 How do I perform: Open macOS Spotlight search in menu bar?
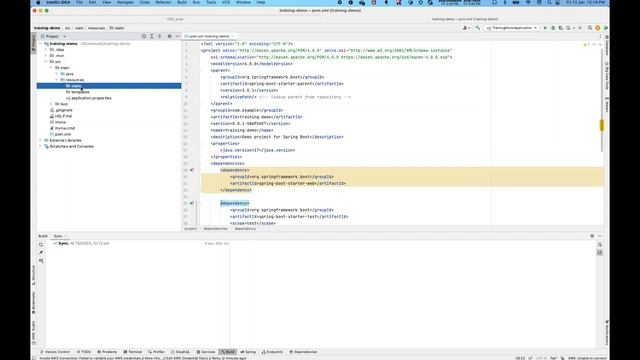click(549, 2)
